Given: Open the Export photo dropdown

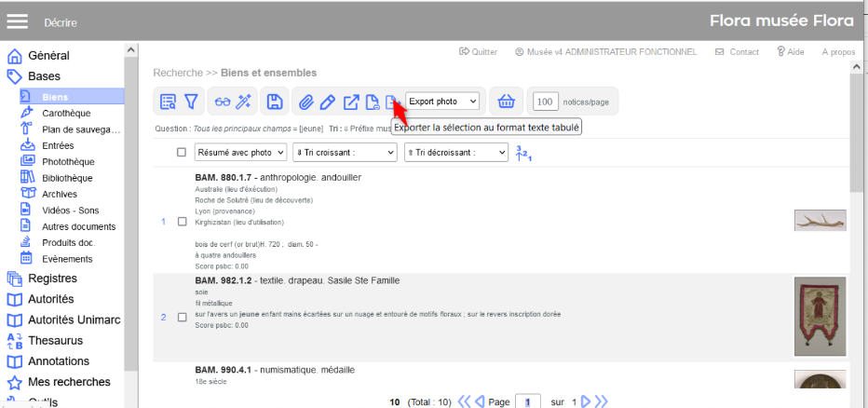Looking at the screenshot, I should [442, 101].
